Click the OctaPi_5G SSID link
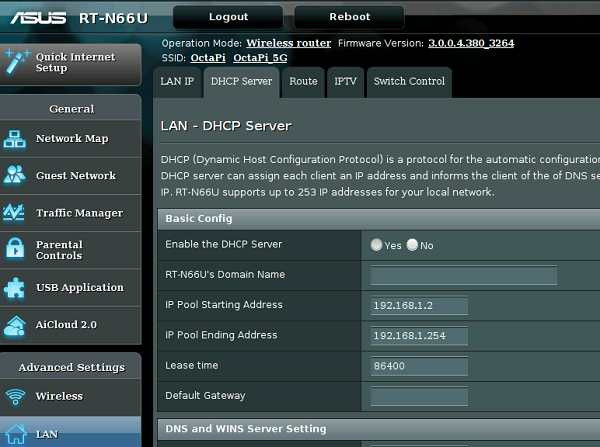This screenshot has width=600, height=447. [x=260, y=58]
